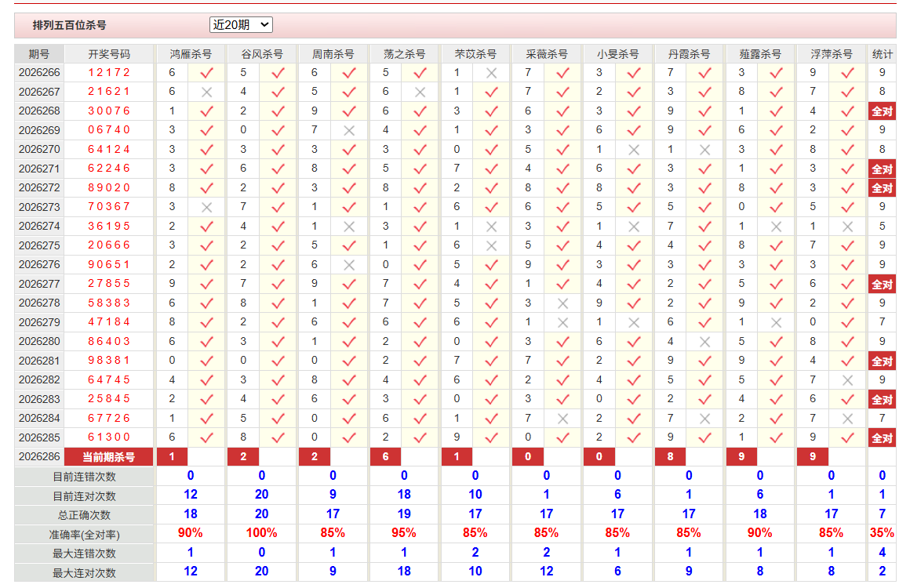Click winning number 61300 for period 2026285
Image resolution: width=899 pixels, height=588 pixels.
[109, 437]
